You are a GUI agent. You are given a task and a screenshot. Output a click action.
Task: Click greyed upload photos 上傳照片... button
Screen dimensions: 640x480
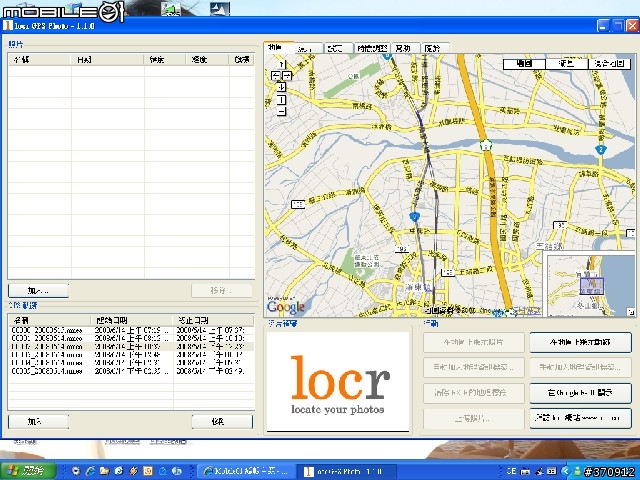click(473, 418)
